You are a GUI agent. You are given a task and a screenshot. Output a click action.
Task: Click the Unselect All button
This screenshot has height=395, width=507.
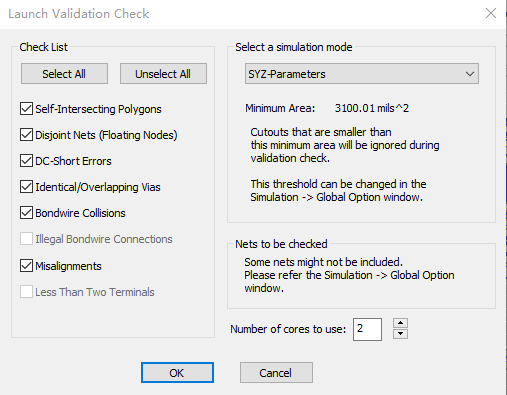[163, 74]
